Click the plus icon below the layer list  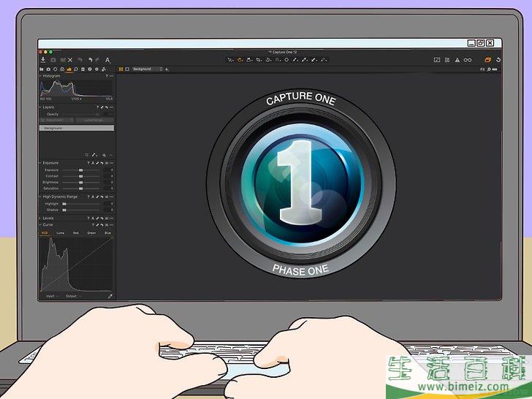pyautogui.click(x=104, y=155)
